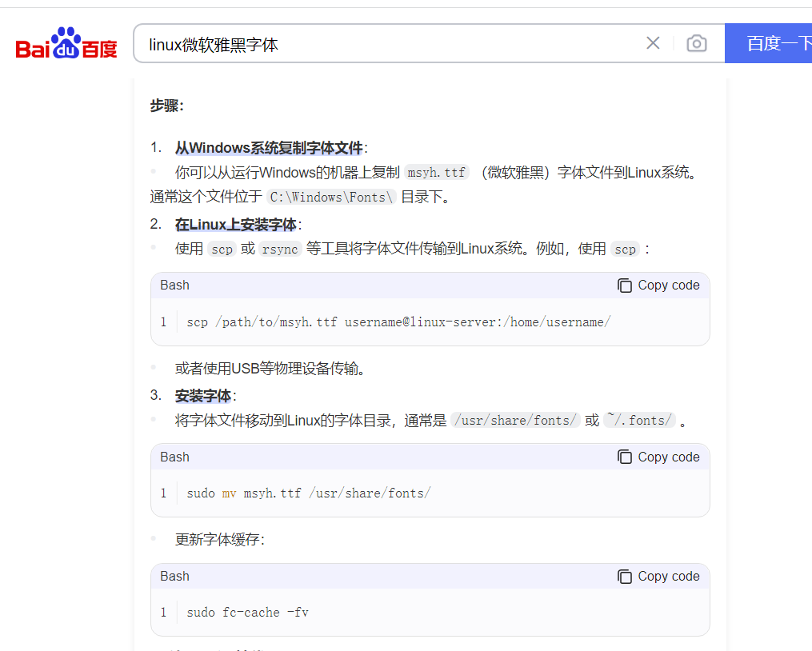Click the Bash label above the sudo mv command
Viewport: 812px width, 651px height.
[174, 457]
